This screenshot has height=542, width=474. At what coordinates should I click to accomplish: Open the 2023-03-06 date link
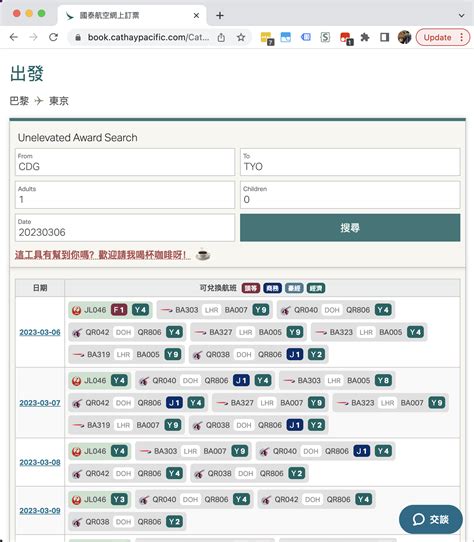[40, 332]
